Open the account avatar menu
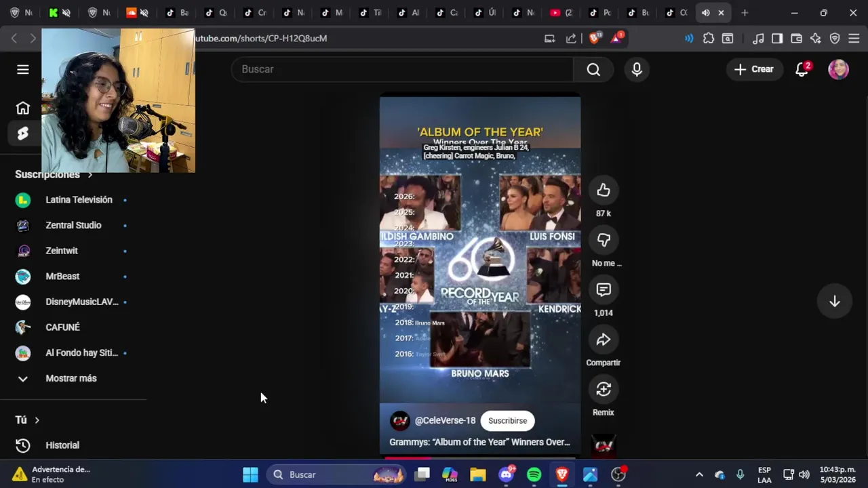The width and height of the screenshot is (868, 488). coord(839,69)
